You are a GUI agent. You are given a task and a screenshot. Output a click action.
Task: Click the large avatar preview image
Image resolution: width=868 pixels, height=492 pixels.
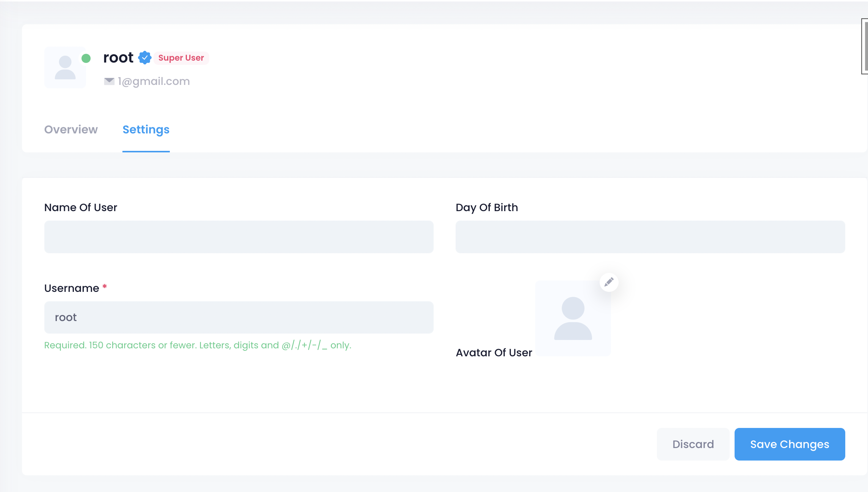pyautogui.click(x=573, y=318)
